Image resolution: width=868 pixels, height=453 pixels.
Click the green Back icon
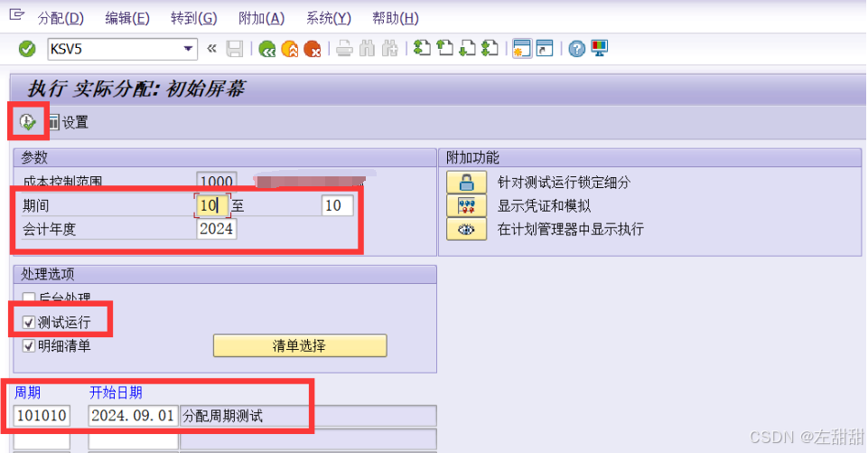coord(266,49)
